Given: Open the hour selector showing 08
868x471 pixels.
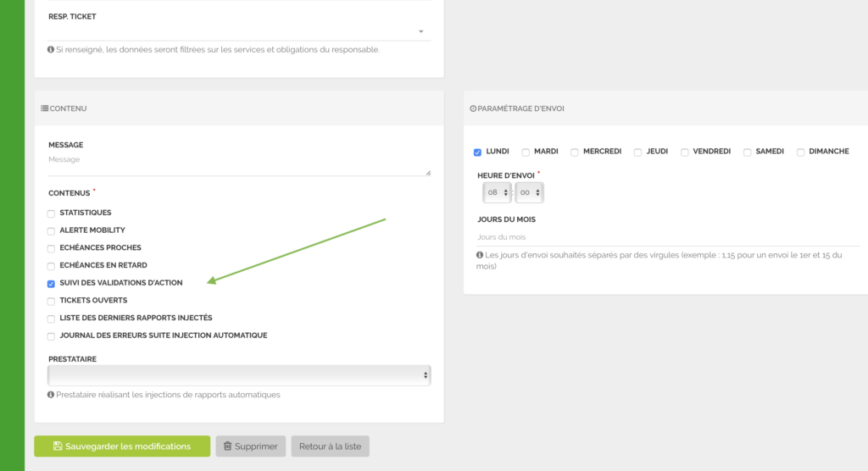Looking at the screenshot, I should pos(497,193).
